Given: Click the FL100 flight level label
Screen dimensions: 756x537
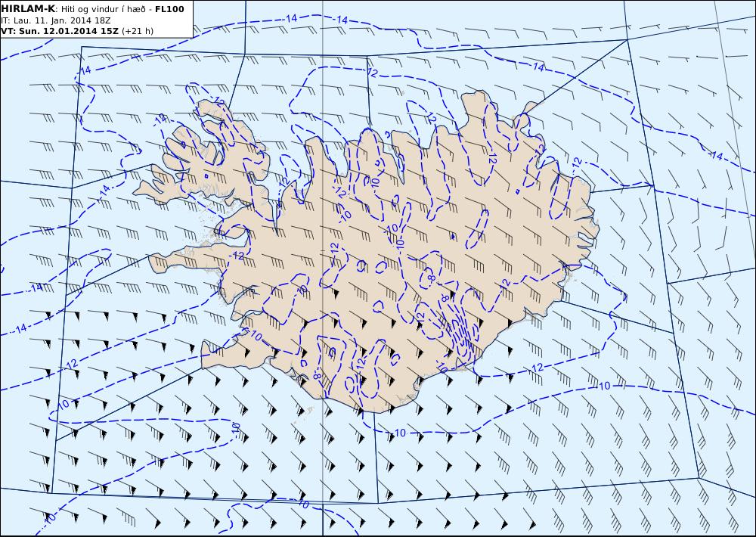Looking at the screenshot, I should pos(169,9).
